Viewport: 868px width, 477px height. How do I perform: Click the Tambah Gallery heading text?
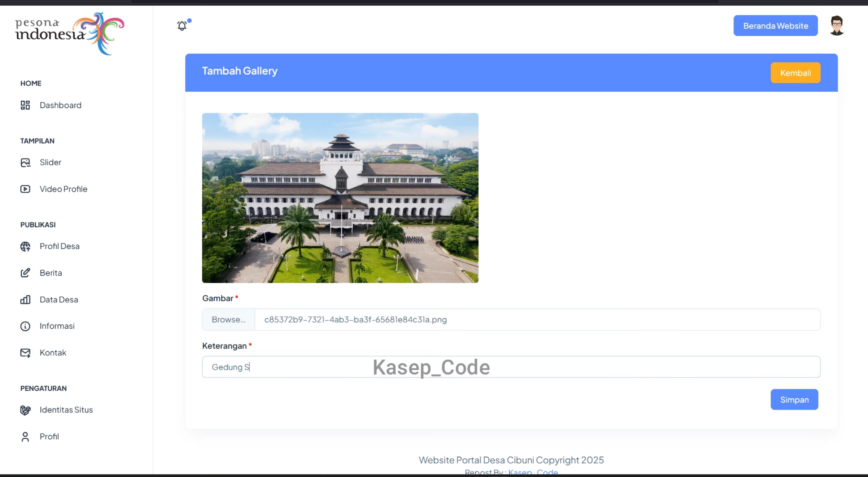tap(240, 71)
